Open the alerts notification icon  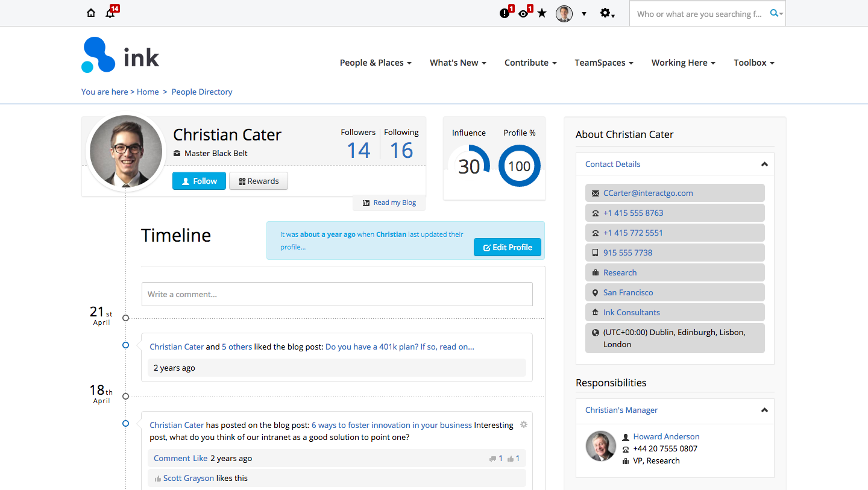pos(505,13)
